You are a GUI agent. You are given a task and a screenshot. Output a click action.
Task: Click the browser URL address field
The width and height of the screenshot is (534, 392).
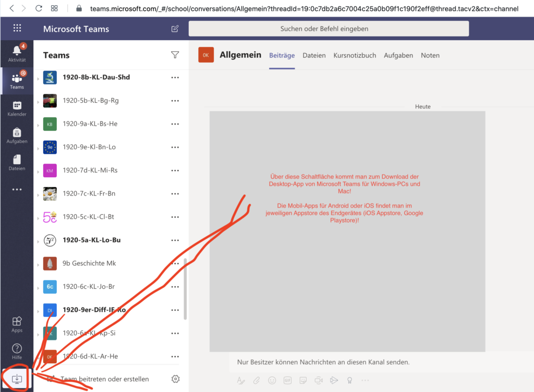coord(304,8)
